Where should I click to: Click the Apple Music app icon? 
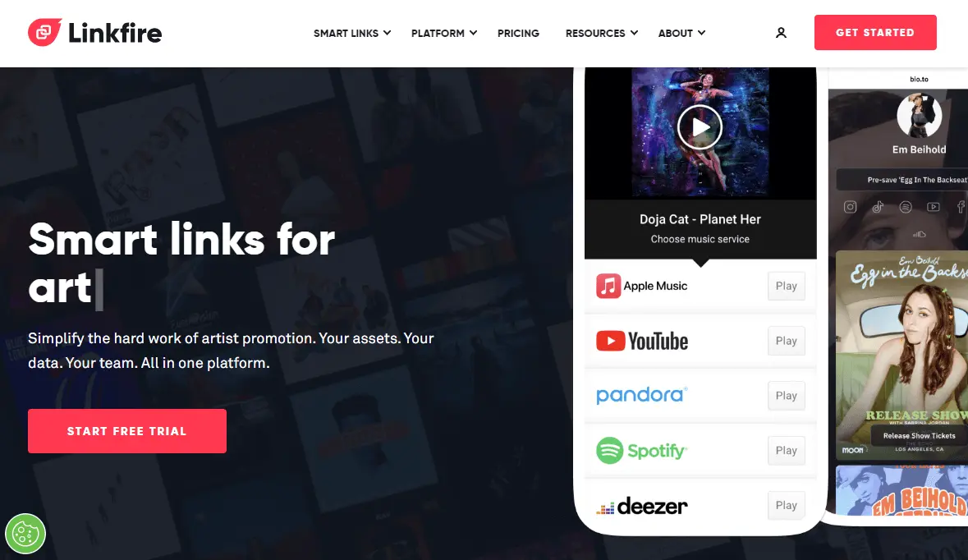click(x=608, y=286)
